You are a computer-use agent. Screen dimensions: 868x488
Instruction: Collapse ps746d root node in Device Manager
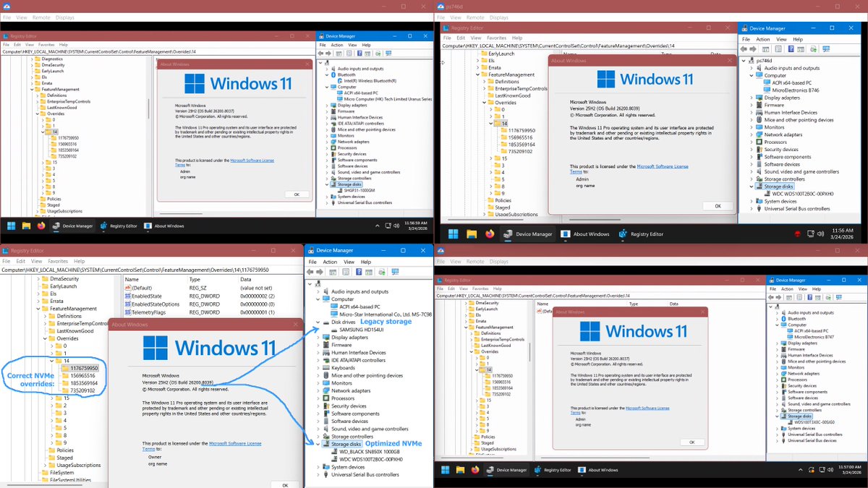744,61
